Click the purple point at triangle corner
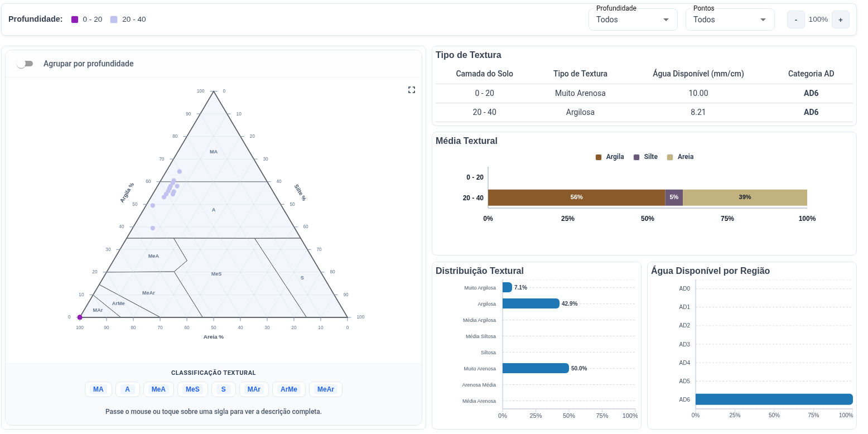 (x=80, y=317)
